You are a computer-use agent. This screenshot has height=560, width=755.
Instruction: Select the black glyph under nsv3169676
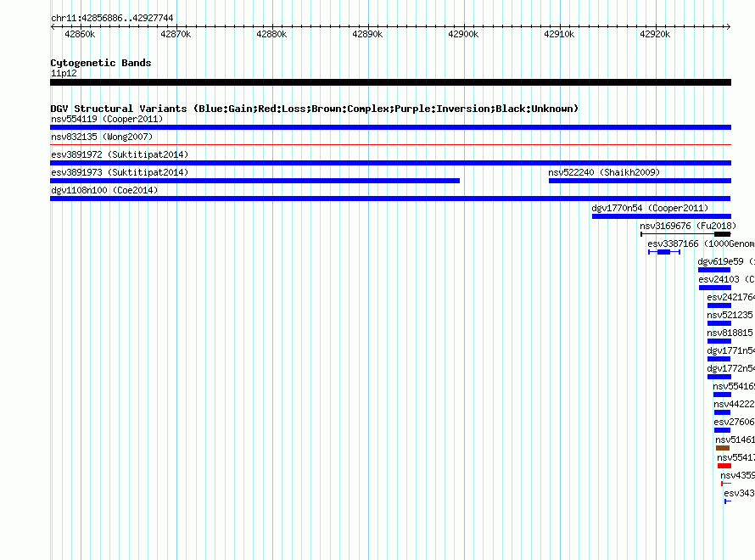tap(686, 234)
